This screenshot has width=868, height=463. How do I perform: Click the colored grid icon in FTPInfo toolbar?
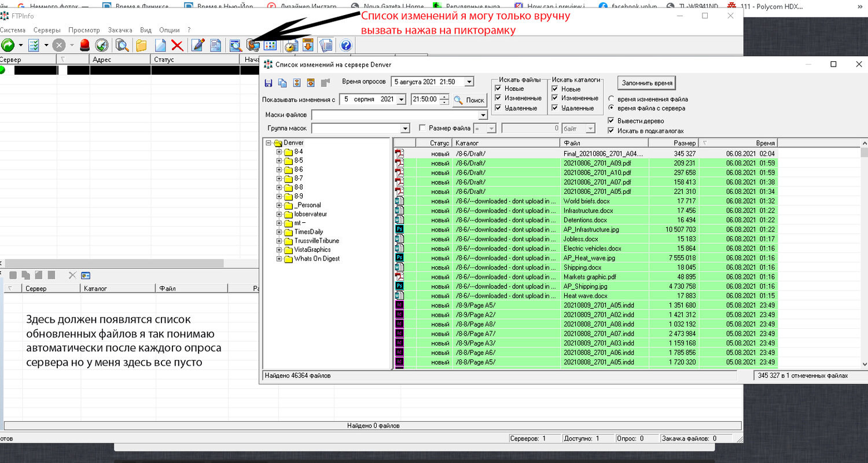(270, 45)
